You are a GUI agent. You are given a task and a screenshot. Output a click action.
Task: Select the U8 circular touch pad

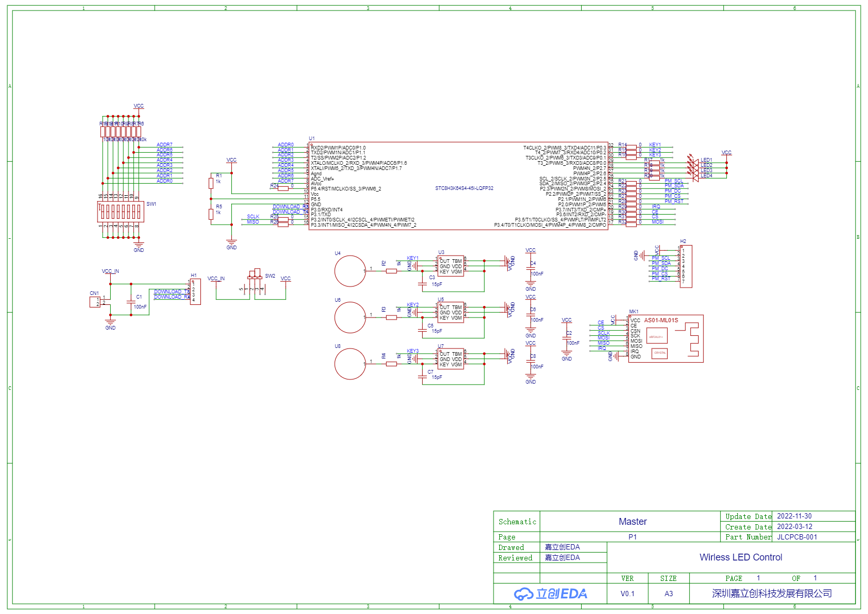(350, 364)
